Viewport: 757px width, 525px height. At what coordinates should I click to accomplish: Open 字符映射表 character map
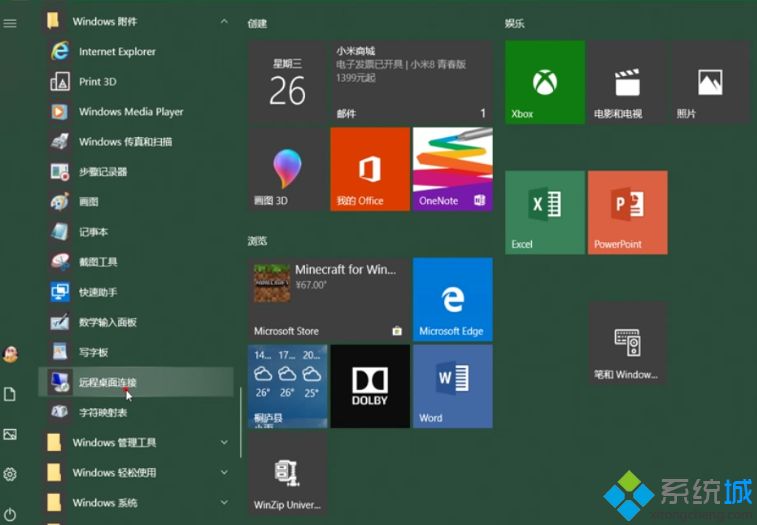[x=136, y=412]
